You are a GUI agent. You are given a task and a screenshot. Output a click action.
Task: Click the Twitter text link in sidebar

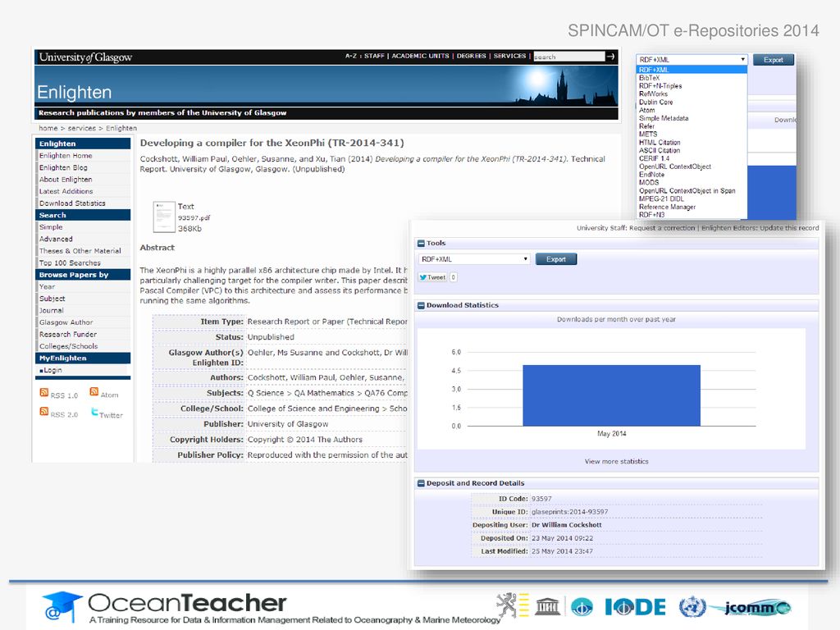111,415
